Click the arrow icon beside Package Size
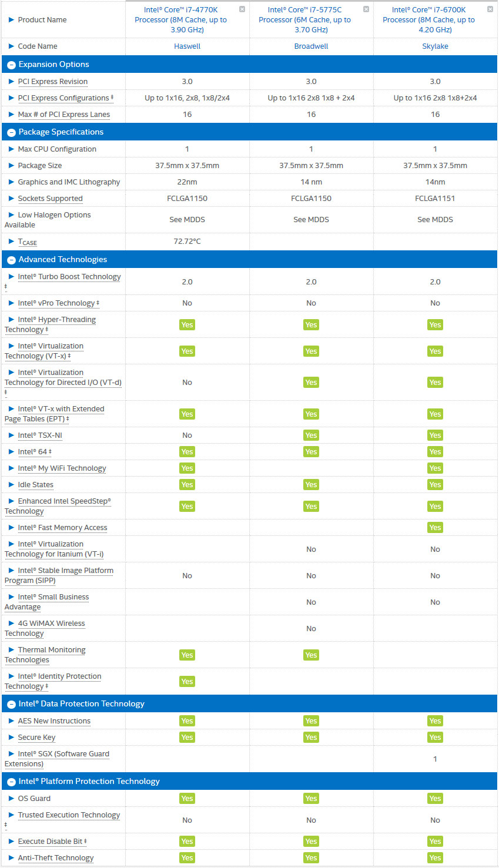 tap(11, 166)
